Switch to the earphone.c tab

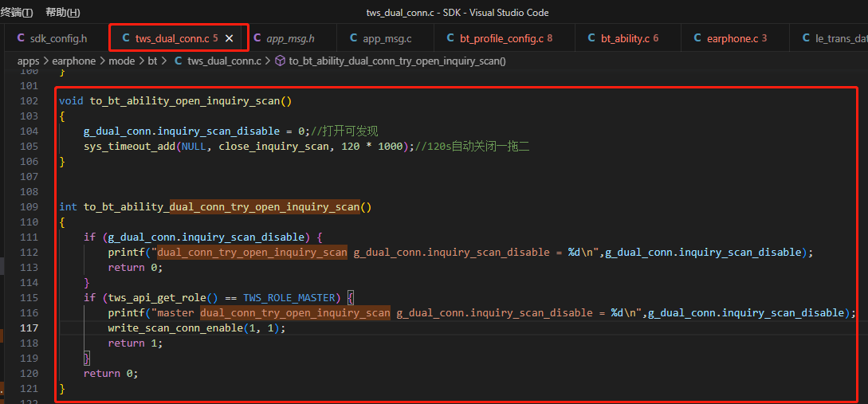click(734, 38)
